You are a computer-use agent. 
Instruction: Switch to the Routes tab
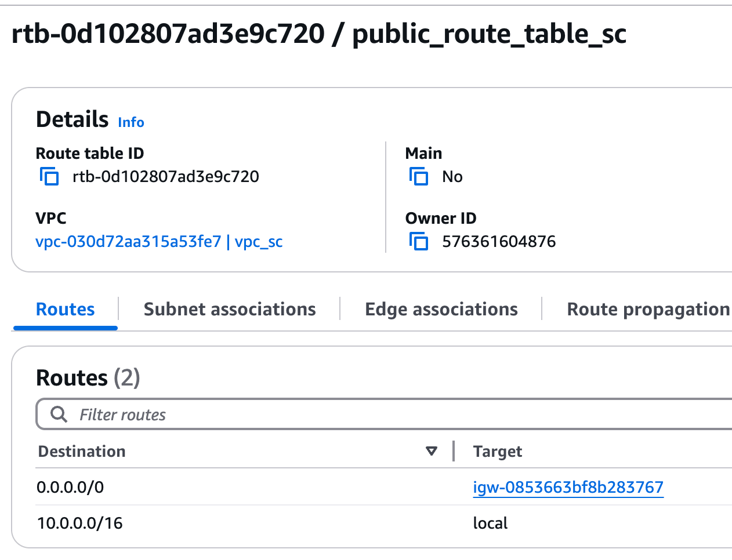coord(65,310)
